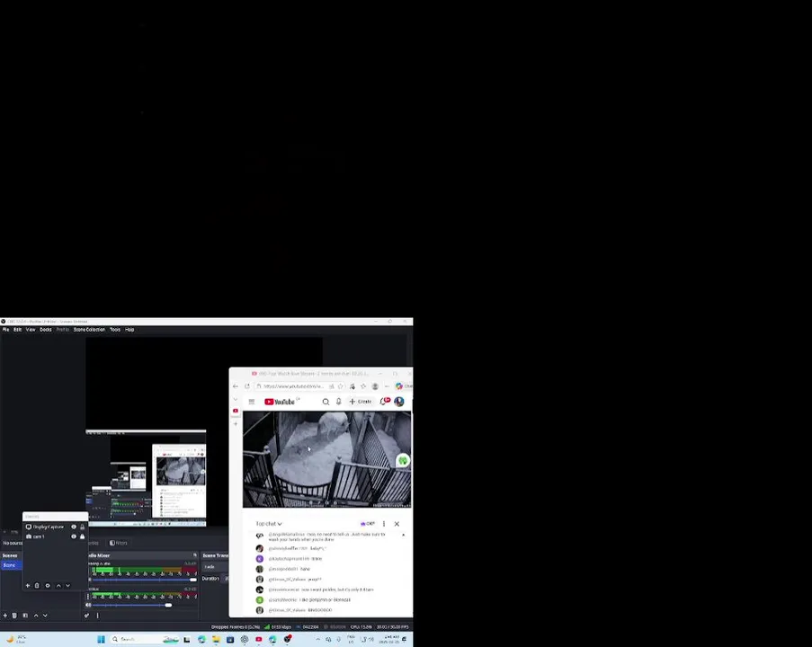Viewport: 812px width, 647px height.
Task: Toggle lock on cam 1 source
Action: click(x=83, y=536)
